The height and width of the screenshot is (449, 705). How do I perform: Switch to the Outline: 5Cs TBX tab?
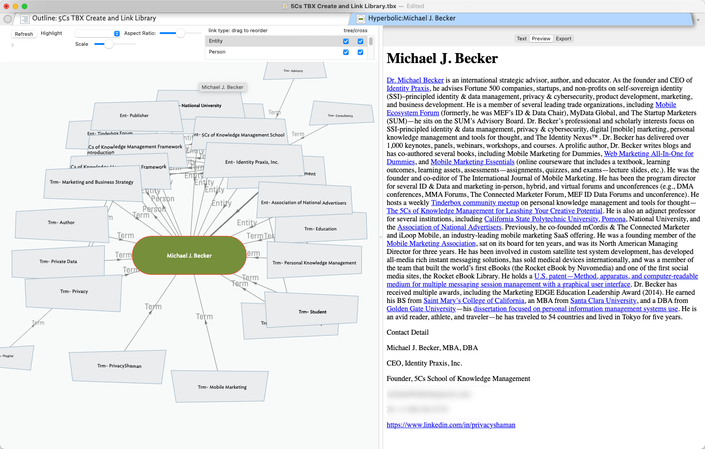click(x=94, y=18)
